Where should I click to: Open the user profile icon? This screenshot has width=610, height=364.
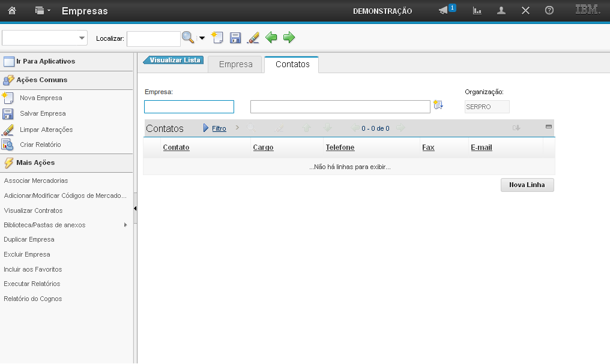[x=501, y=11]
